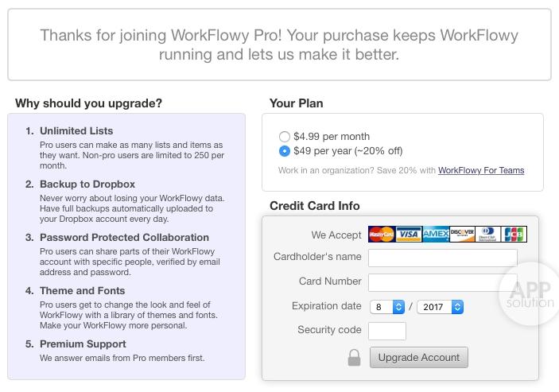Viewport: 559px width, 392px height.
Task: Click the padlock security icon
Action: pos(354,358)
